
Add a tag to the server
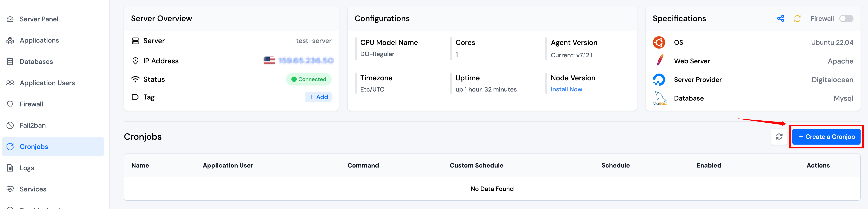[x=318, y=97]
